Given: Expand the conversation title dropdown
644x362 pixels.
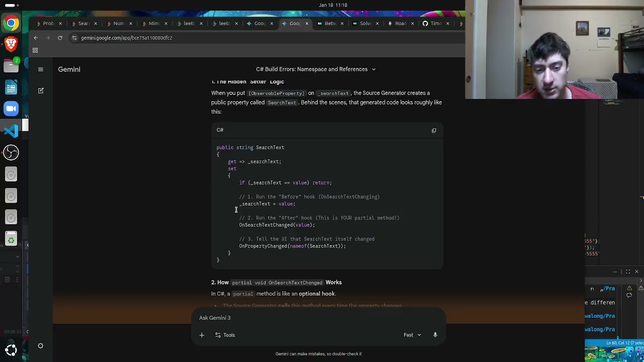Looking at the screenshot, I should (x=373, y=69).
